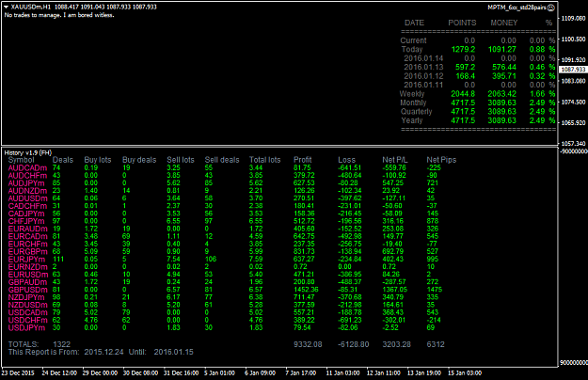Open the chart menu triangle before XAUUSDm,H1
This screenshot has height=380, width=588.
[x=6, y=7]
